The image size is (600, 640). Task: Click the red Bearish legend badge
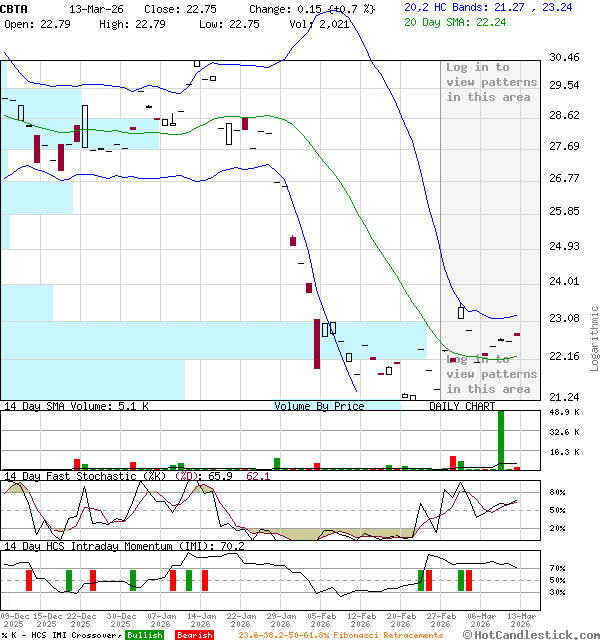194,635
